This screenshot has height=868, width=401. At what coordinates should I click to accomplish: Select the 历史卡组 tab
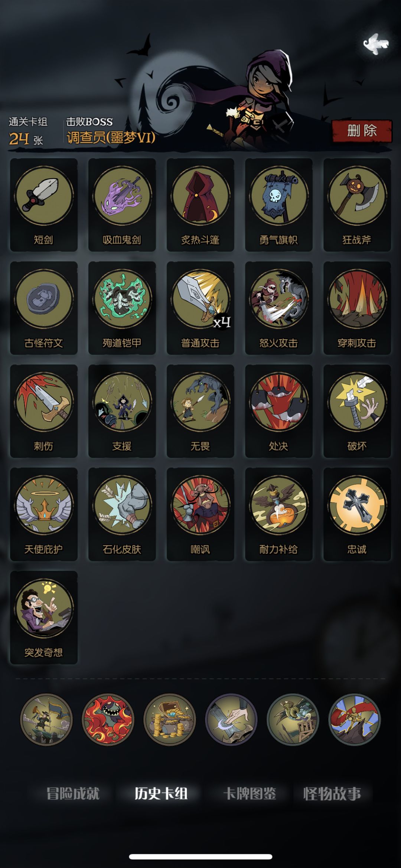[x=161, y=794]
